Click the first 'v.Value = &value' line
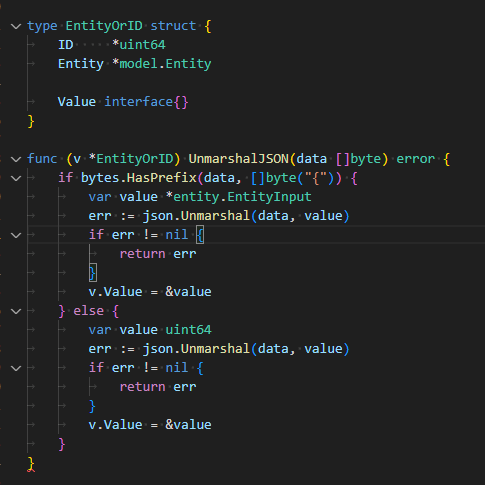 150,292
